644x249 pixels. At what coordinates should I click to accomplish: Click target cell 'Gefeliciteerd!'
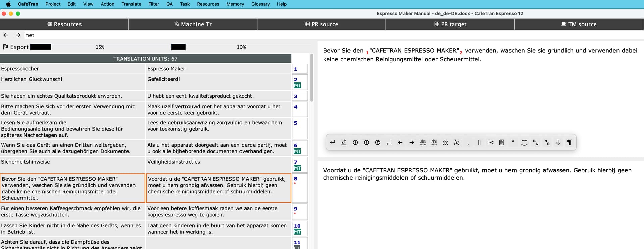point(219,82)
